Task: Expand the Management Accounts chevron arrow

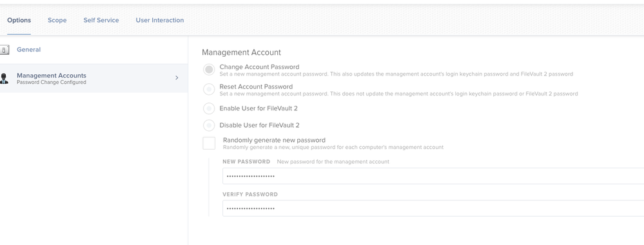Action: click(x=177, y=78)
